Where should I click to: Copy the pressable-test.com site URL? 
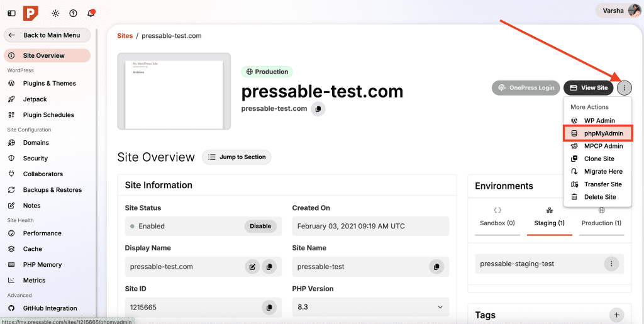coord(318,109)
